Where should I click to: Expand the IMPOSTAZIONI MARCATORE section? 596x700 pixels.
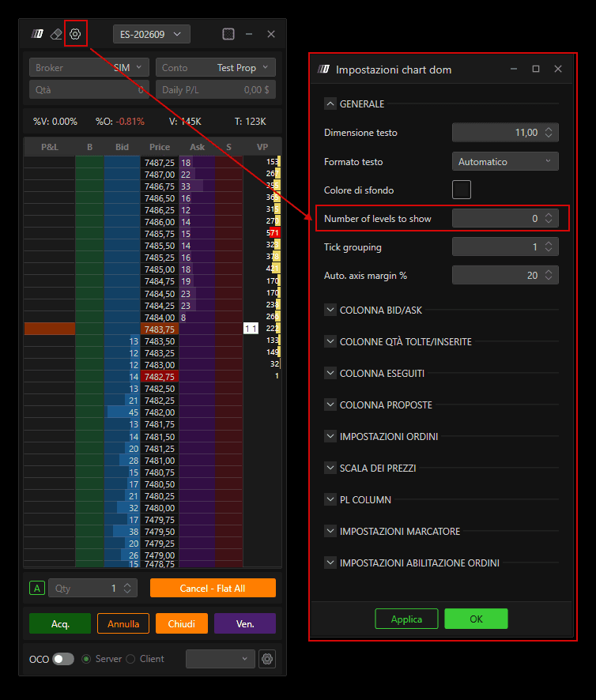pyautogui.click(x=330, y=531)
